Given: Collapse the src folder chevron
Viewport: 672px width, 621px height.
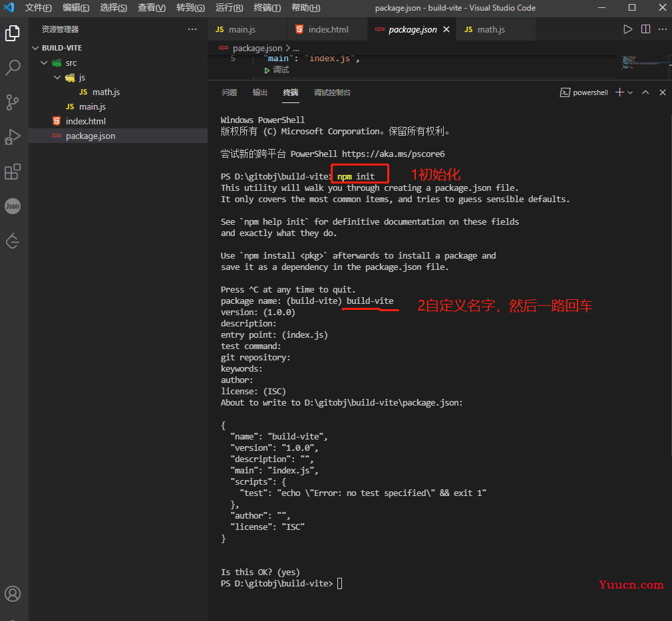Looking at the screenshot, I should click(x=44, y=63).
